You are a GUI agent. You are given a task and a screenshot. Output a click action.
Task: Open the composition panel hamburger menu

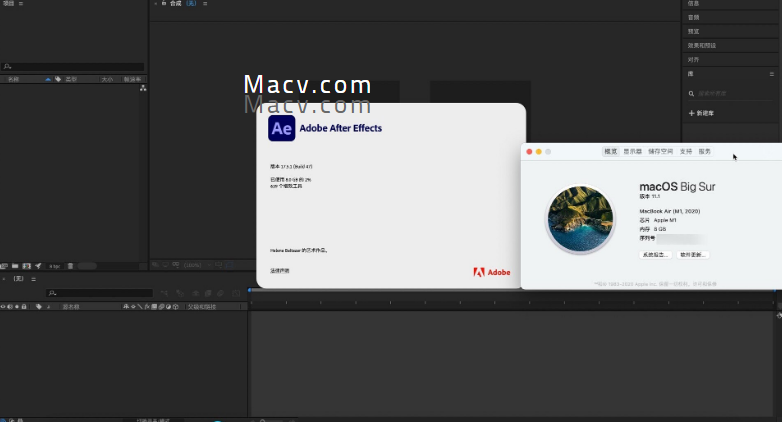(205, 3)
